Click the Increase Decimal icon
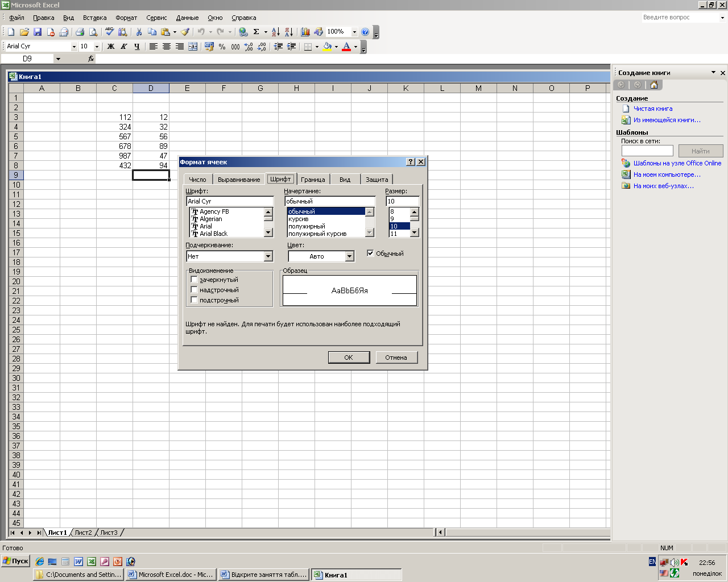Image resolution: width=728 pixels, height=582 pixels. [249, 47]
